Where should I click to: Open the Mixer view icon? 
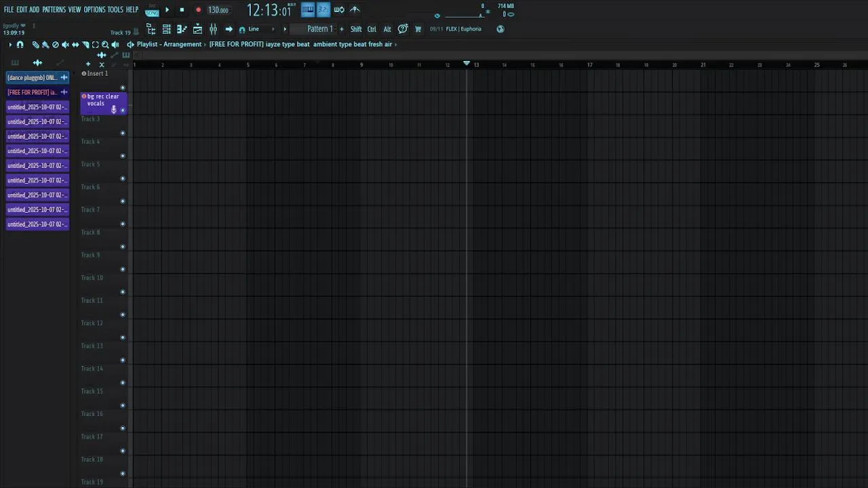213,29
